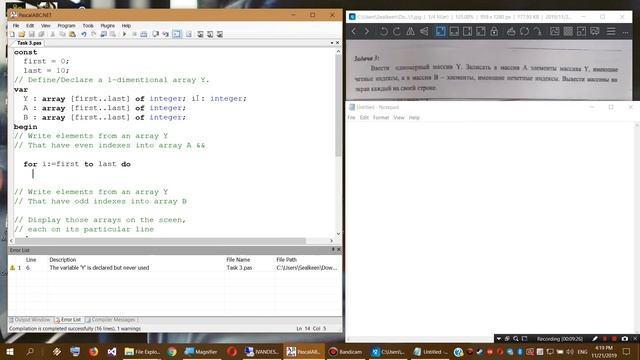The image size is (640, 360).
Task: Flip image horizontally in image viewer
Action: 410,31
